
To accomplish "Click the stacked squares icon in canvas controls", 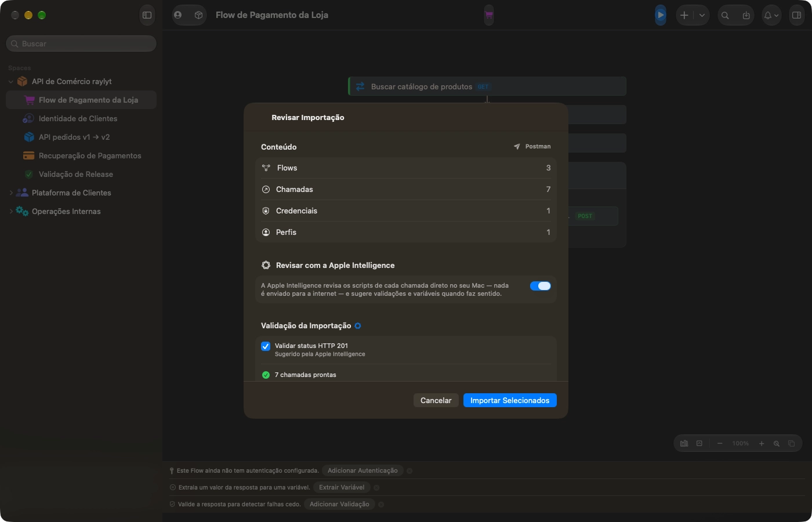I will (x=792, y=444).
